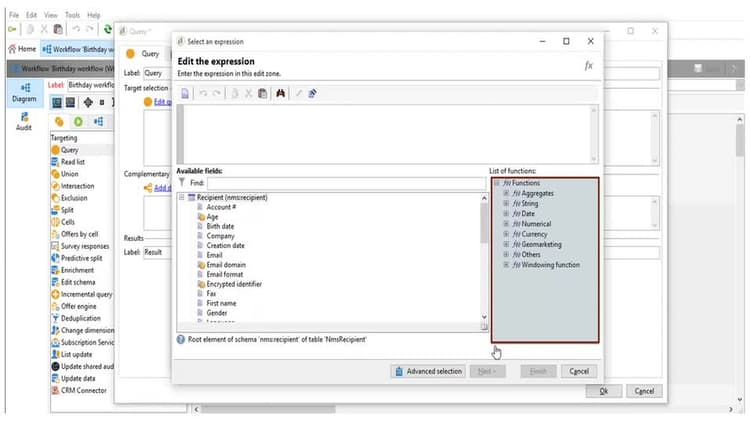Open the Help menu

[94, 15]
